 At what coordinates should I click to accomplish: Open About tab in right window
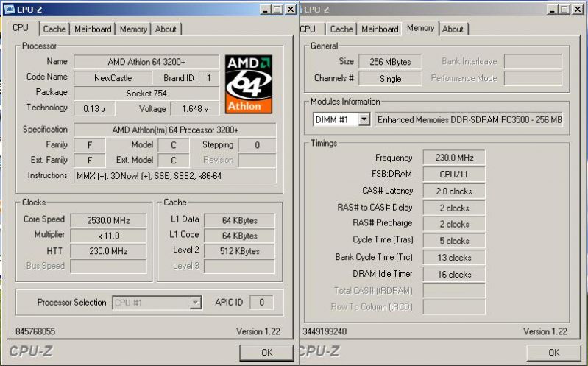(453, 29)
